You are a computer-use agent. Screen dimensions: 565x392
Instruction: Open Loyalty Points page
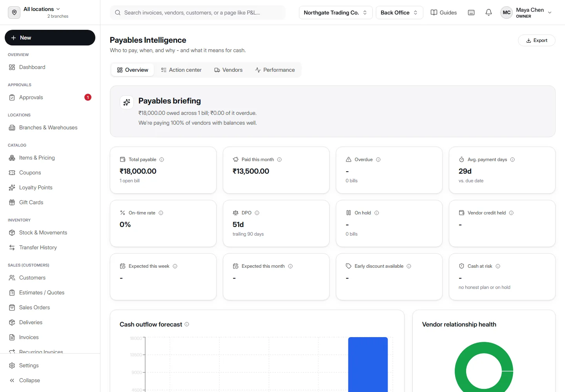(50, 187)
